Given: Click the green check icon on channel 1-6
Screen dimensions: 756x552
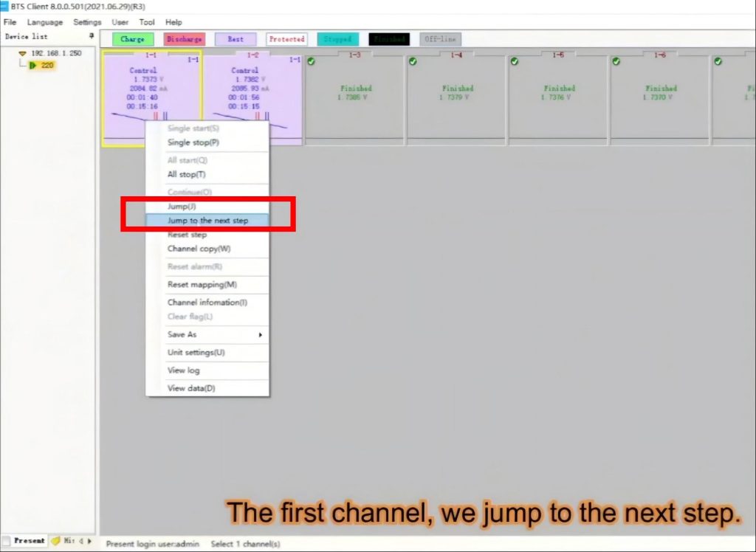Looking at the screenshot, I should click(616, 61).
